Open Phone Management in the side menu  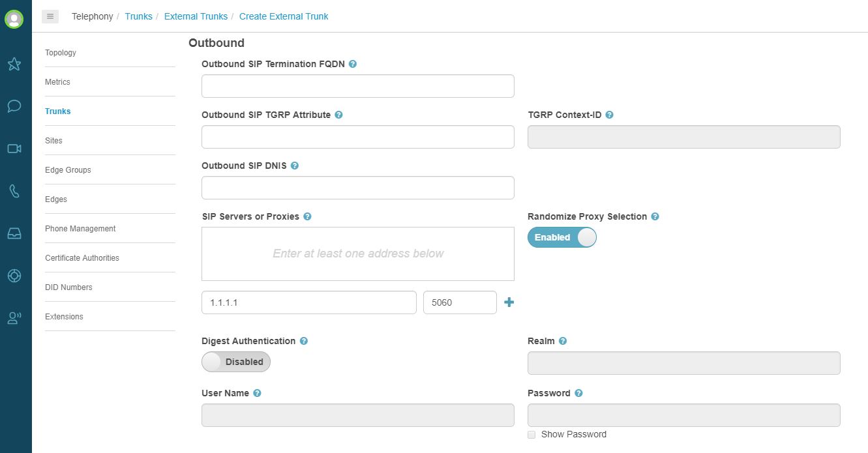pos(80,229)
